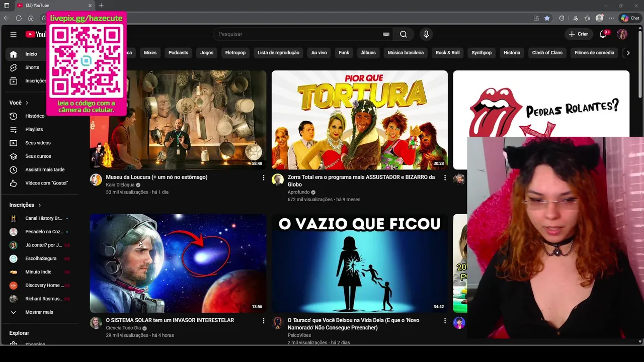Select the Rock & Roll chip

pyautogui.click(x=448, y=53)
